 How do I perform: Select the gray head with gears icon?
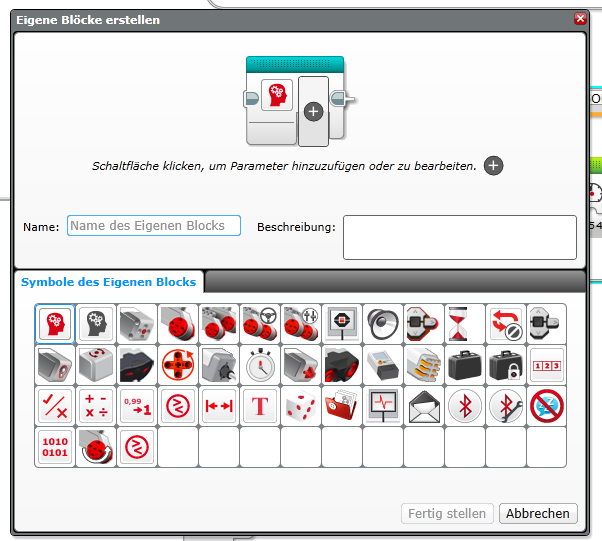(x=96, y=324)
